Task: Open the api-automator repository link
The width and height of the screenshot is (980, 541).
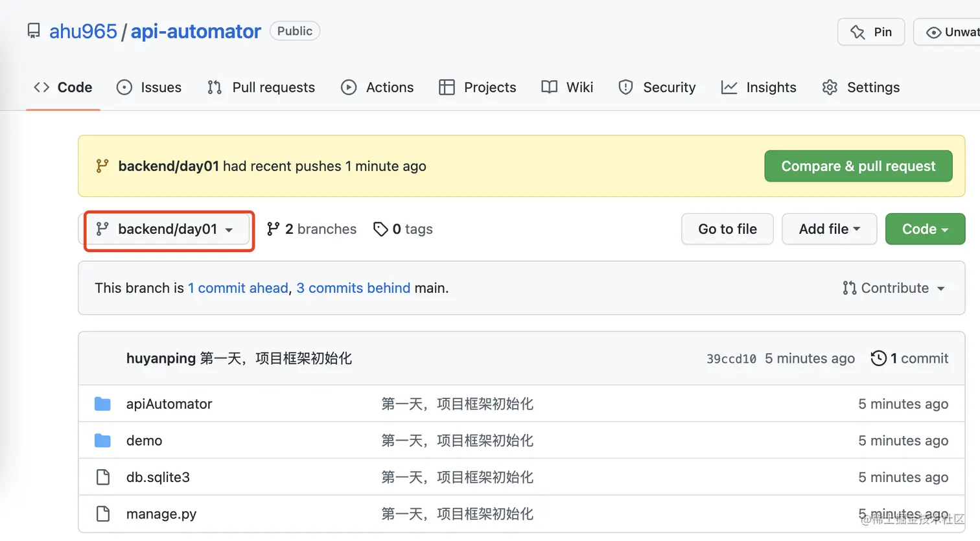Action: click(196, 31)
